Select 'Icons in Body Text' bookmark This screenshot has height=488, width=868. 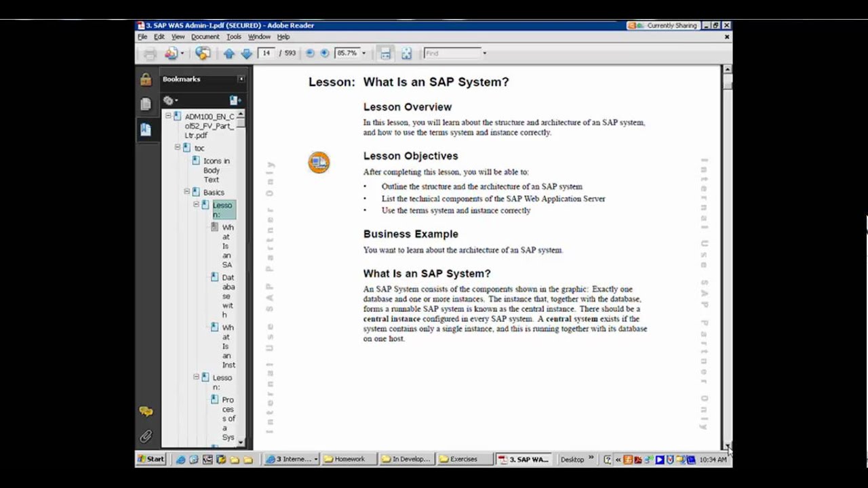216,170
